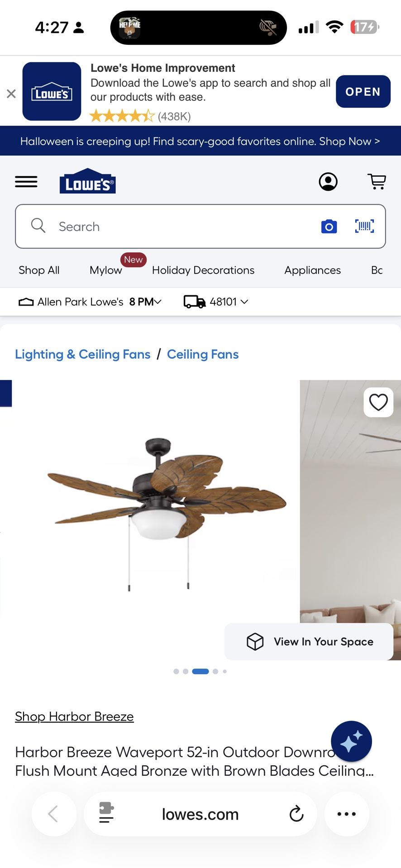401x868 pixels.
Task: Select the Holiday Decorations tab
Action: pos(203,270)
